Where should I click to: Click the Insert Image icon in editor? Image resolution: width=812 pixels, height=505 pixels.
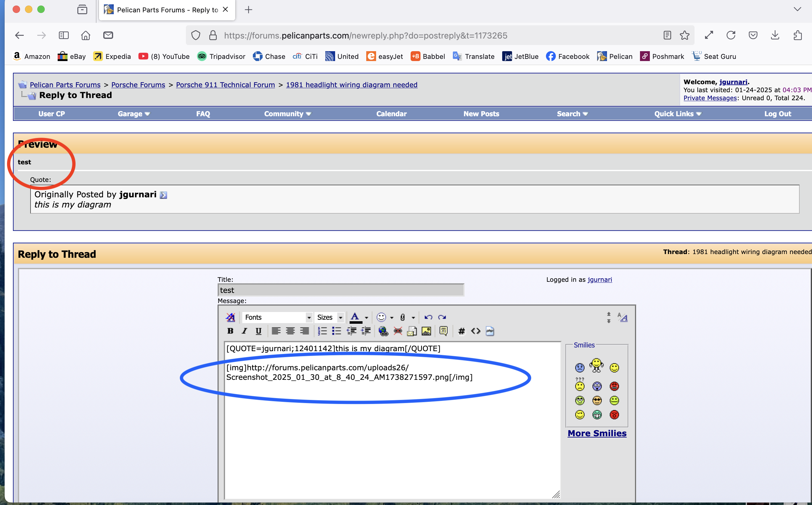[426, 331]
